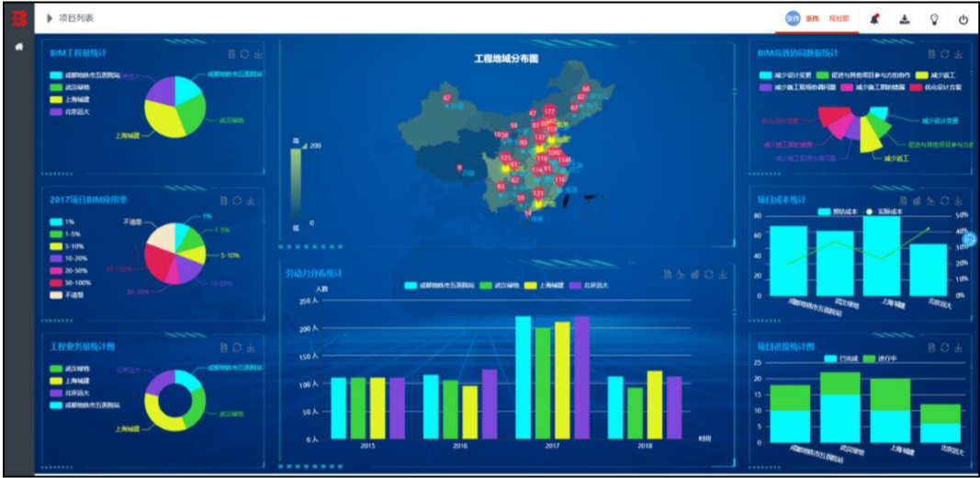Viewport: 980px width, 478px height.
Task: Toggle 1% legend in BIM应用率 chart
Action: click(62, 222)
